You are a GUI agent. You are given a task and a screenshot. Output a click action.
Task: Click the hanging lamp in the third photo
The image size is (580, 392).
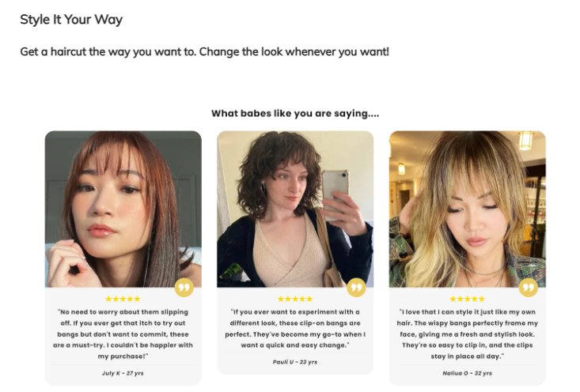[525, 140]
